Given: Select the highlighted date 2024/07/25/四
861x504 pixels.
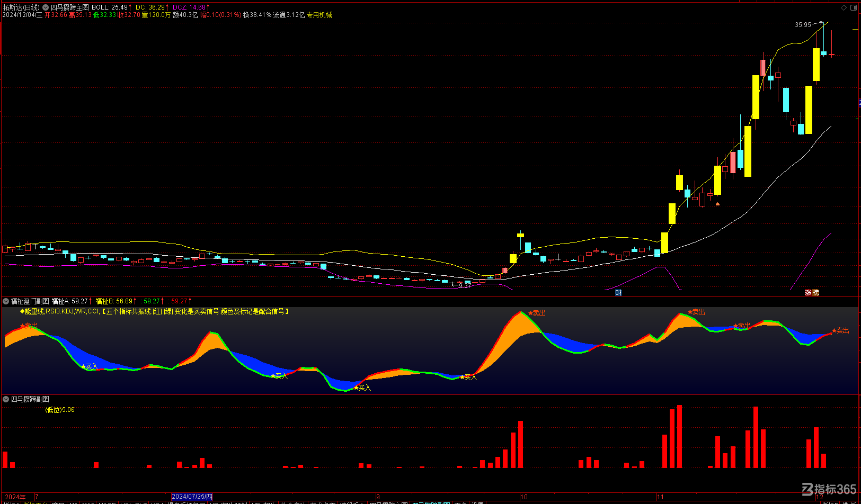Looking at the screenshot, I should pyautogui.click(x=192, y=497).
